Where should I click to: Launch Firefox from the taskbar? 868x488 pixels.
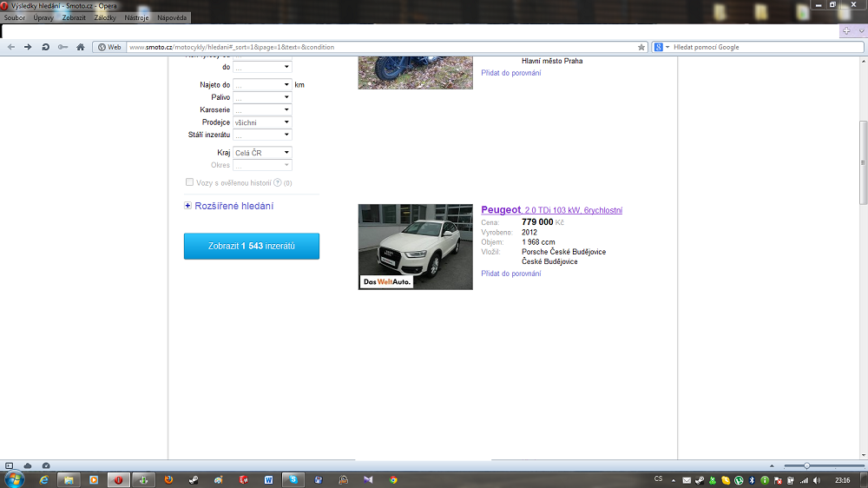coord(168,479)
